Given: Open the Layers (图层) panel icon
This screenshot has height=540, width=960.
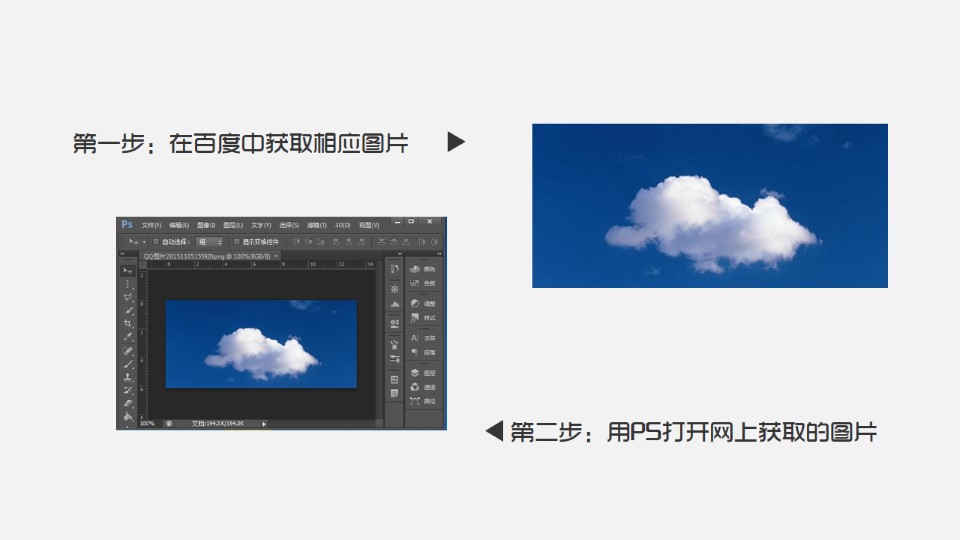Looking at the screenshot, I should [x=416, y=372].
